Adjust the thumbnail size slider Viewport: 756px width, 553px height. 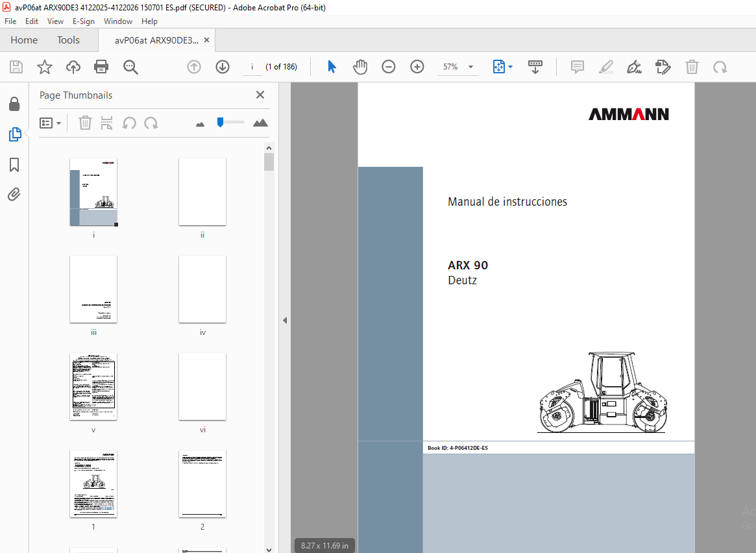pos(221,123)
